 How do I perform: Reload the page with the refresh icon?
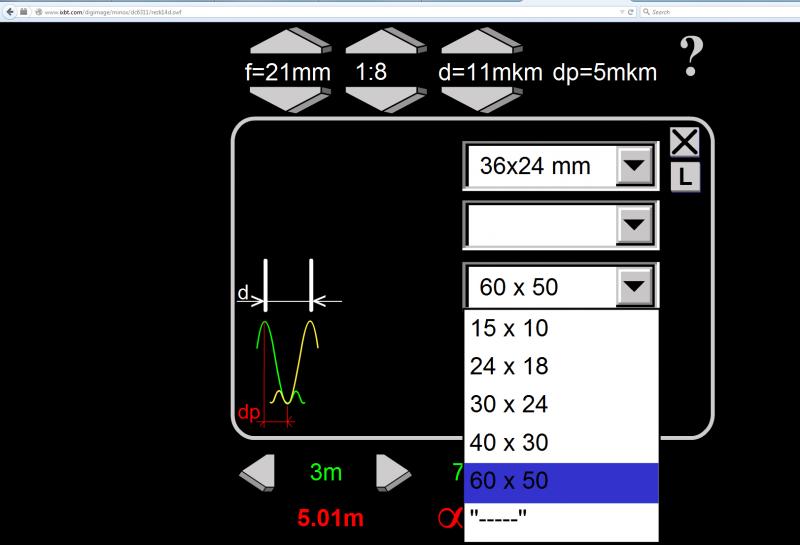(631, 12)
